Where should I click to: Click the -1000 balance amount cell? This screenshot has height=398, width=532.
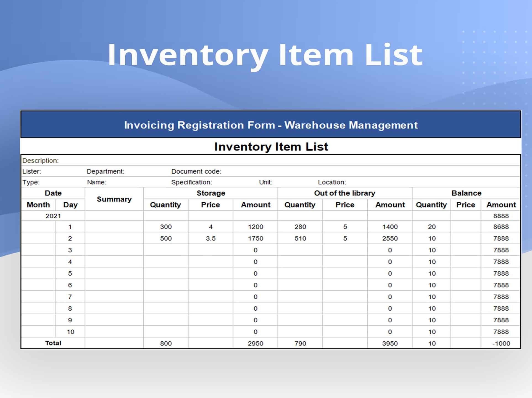coord(501,343)
